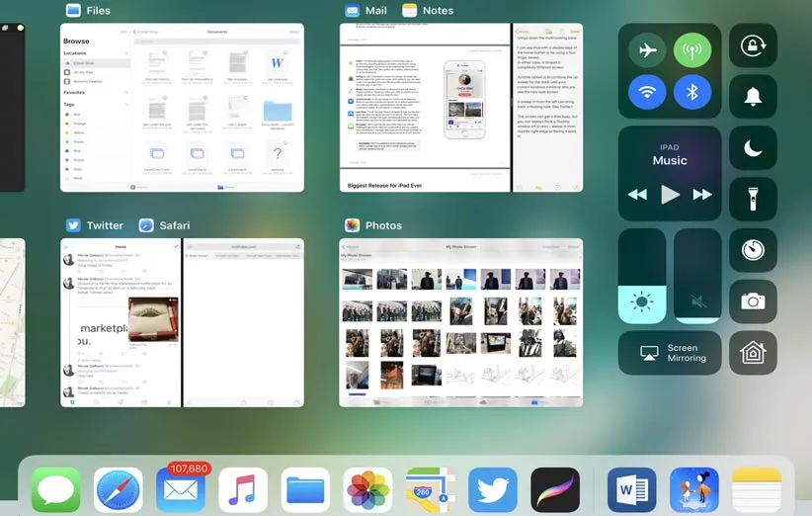Image resolution: width=812 pixels, height=516 pixels.
Task: Adjust the screen brightness slider
Action: tap(643, 277)
